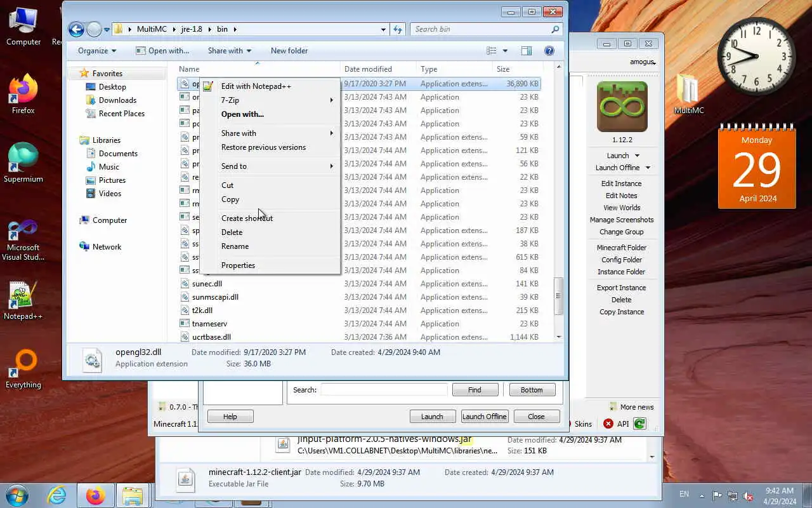Click Search text field in log window

384,390
